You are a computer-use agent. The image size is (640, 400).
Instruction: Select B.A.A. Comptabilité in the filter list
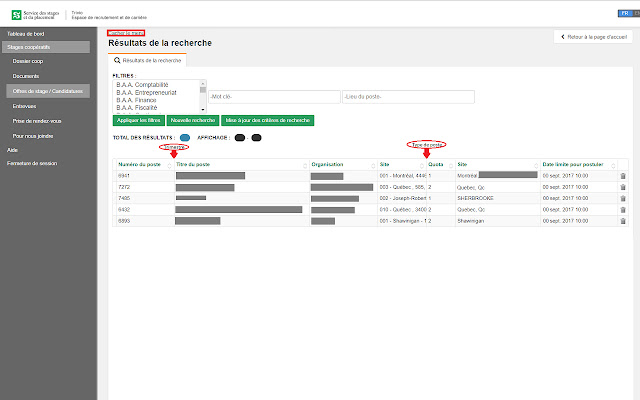pyautogui.click(x=142, y=85)
